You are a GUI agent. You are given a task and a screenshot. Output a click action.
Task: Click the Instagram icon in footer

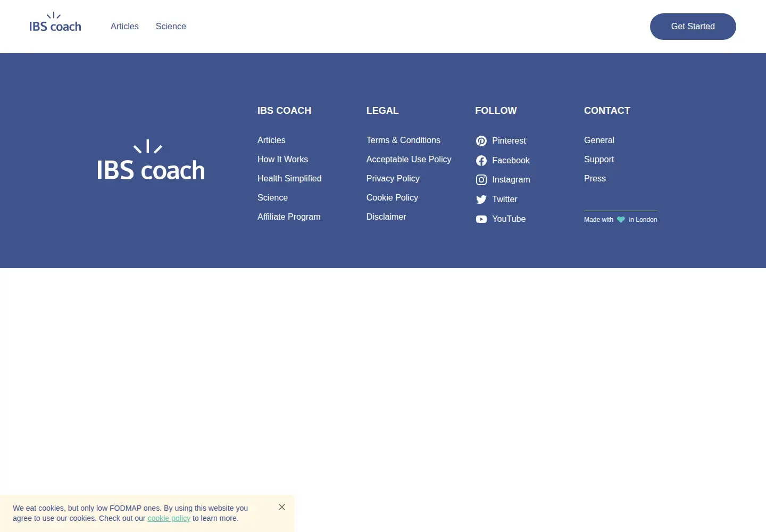481,180
